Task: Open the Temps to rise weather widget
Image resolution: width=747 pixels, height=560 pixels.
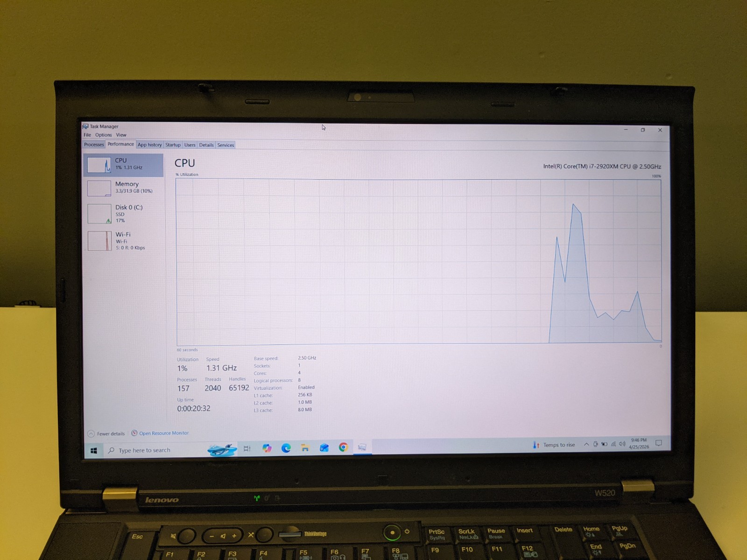Action: click(x=554, y=445)
